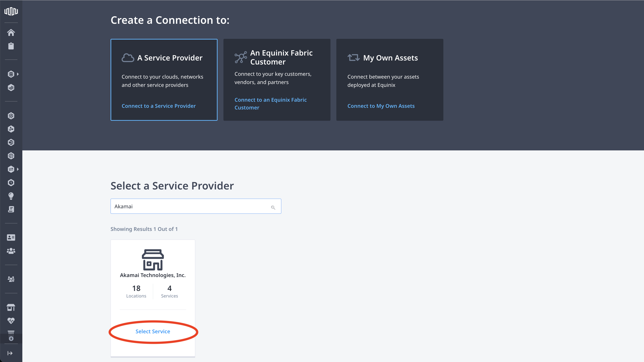Open the bar-chart hexagon sidebar icon
644x362 pixels.
coord(11,88)
